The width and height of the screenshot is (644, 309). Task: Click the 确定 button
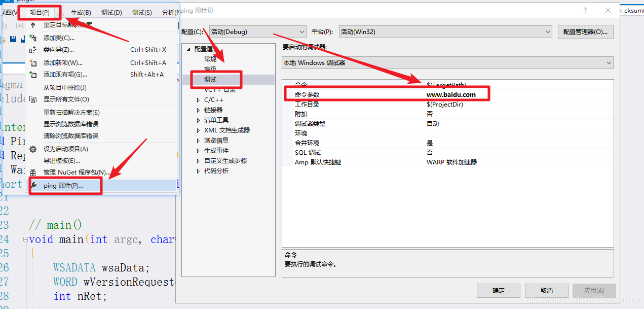coord(499,291)
